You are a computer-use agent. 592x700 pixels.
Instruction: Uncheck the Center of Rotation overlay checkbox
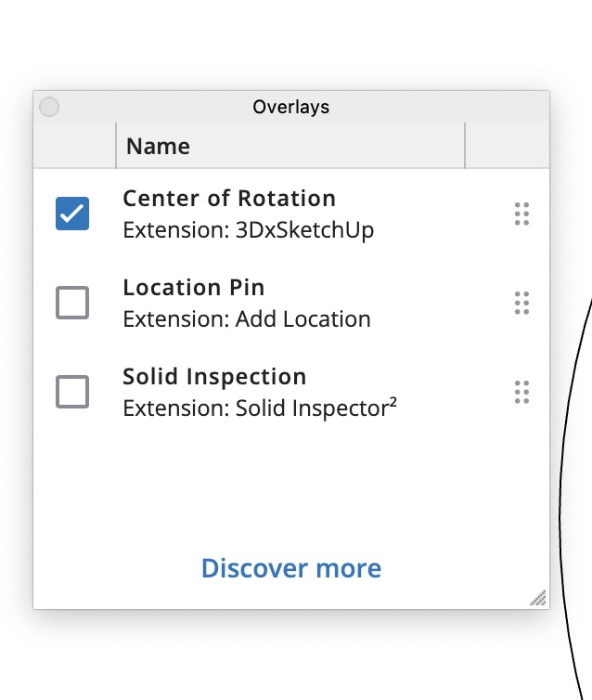pyautogui.click(x=72, y=214)
